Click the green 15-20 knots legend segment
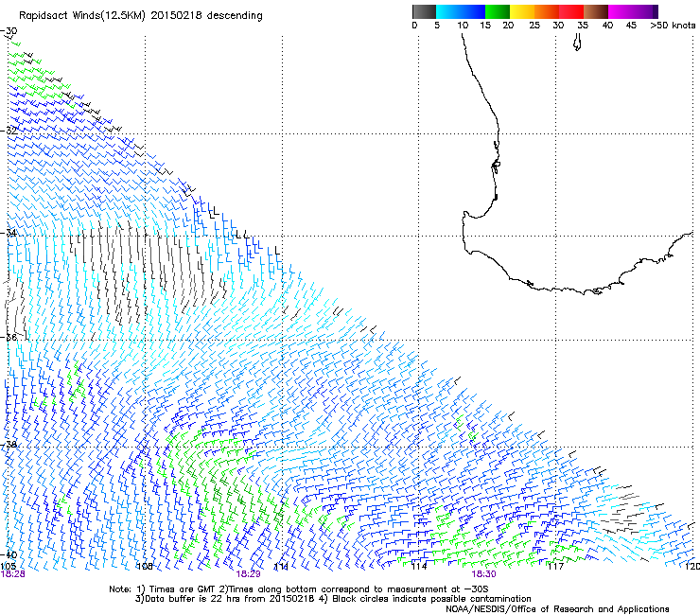 tap(498, 11)
